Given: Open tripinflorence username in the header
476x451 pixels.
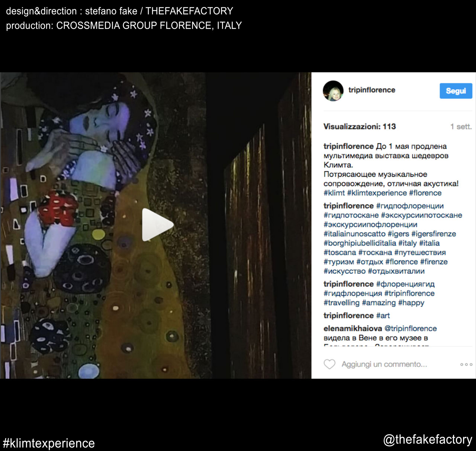Looking at the screenshot, I should [x=372, y=90].
